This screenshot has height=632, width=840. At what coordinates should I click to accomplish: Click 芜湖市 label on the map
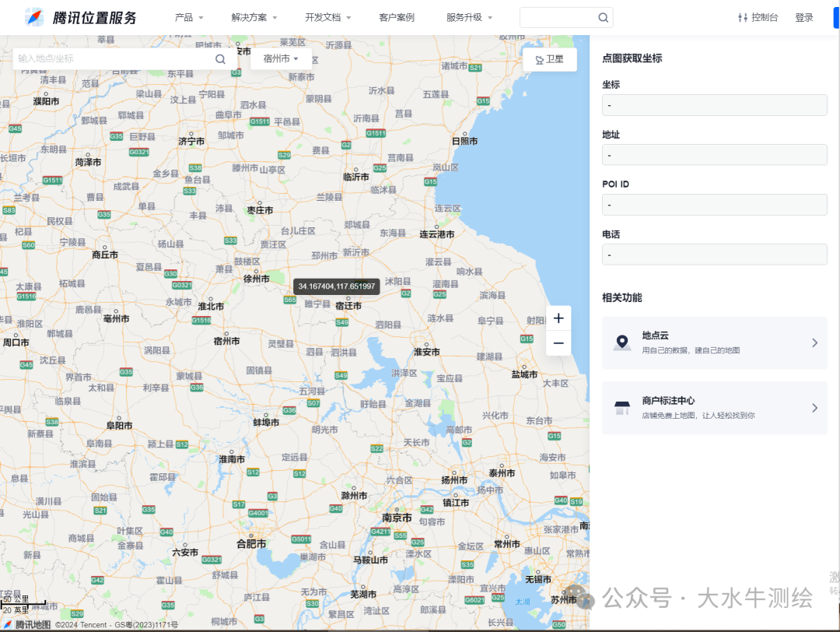[363, 595]
